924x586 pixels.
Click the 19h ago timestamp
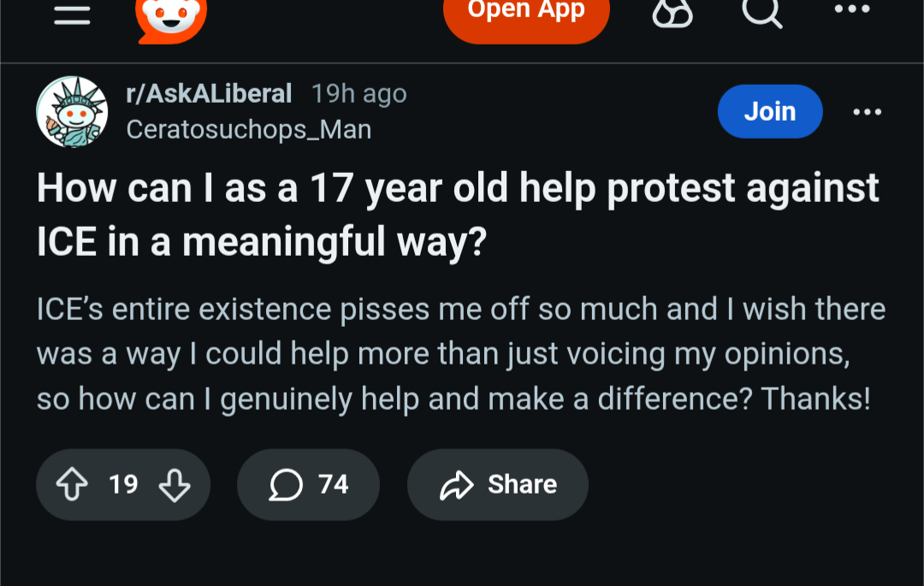pos(359,93)
